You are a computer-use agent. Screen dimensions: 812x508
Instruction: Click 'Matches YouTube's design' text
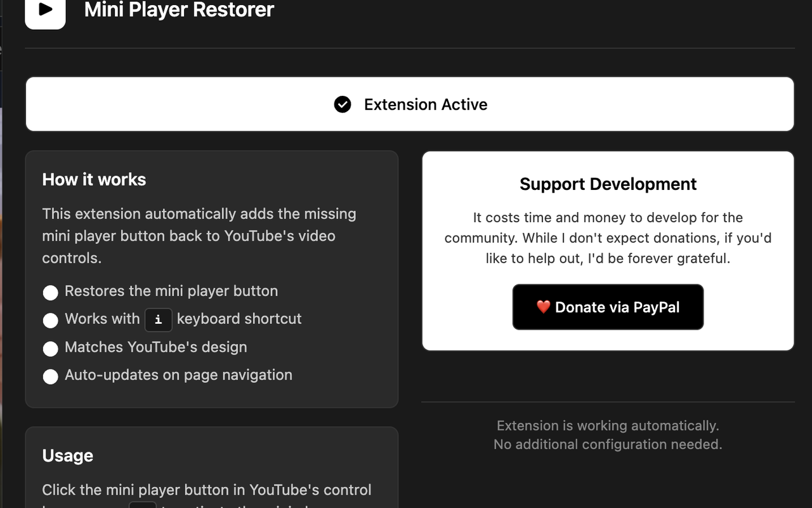tap(156, 347)
